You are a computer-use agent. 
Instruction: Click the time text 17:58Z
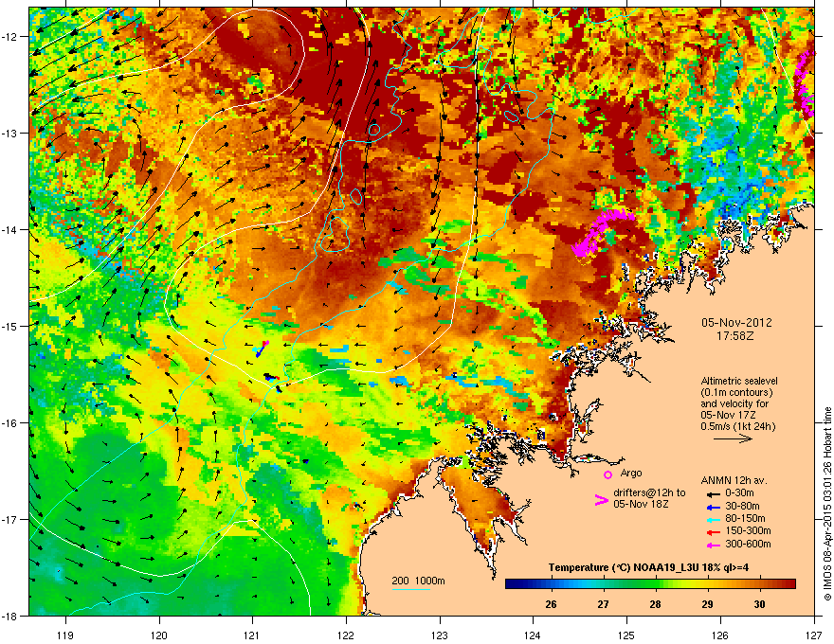[x=735, y=336]
